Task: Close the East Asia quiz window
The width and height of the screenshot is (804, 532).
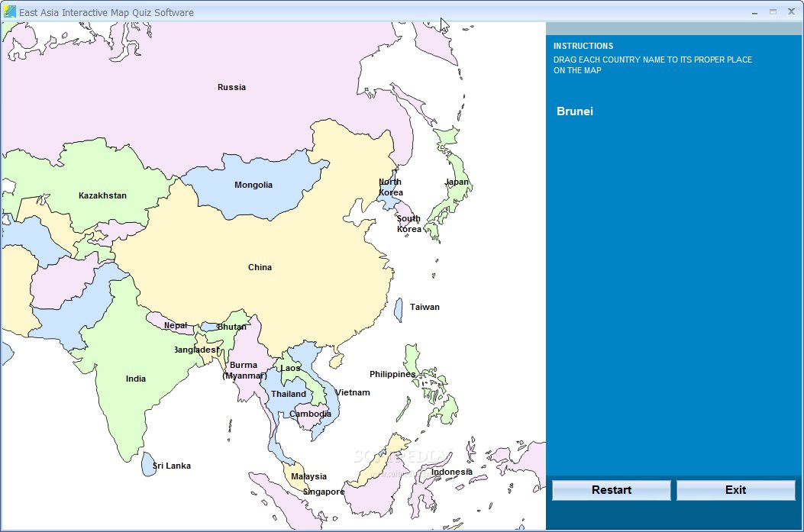Action: [791, 12]
